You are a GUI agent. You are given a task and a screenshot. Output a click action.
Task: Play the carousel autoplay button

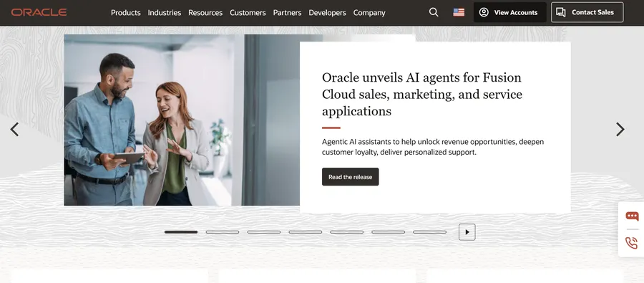coord(467,232)
